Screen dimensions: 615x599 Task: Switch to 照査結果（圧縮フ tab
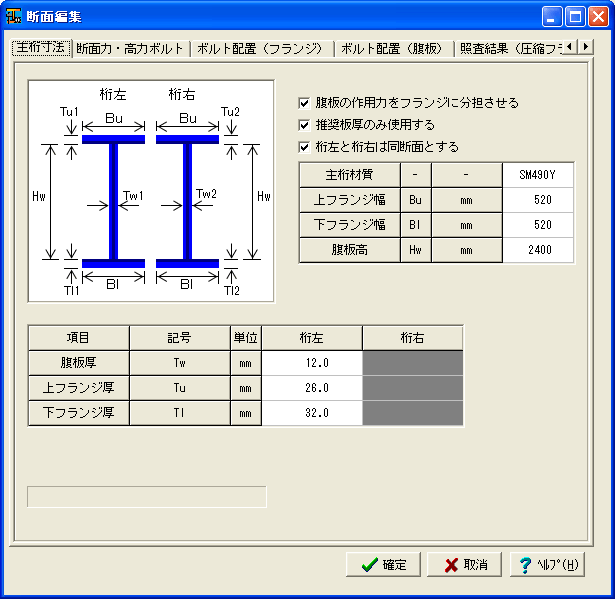pyautogui.click(x=510, y=49)
